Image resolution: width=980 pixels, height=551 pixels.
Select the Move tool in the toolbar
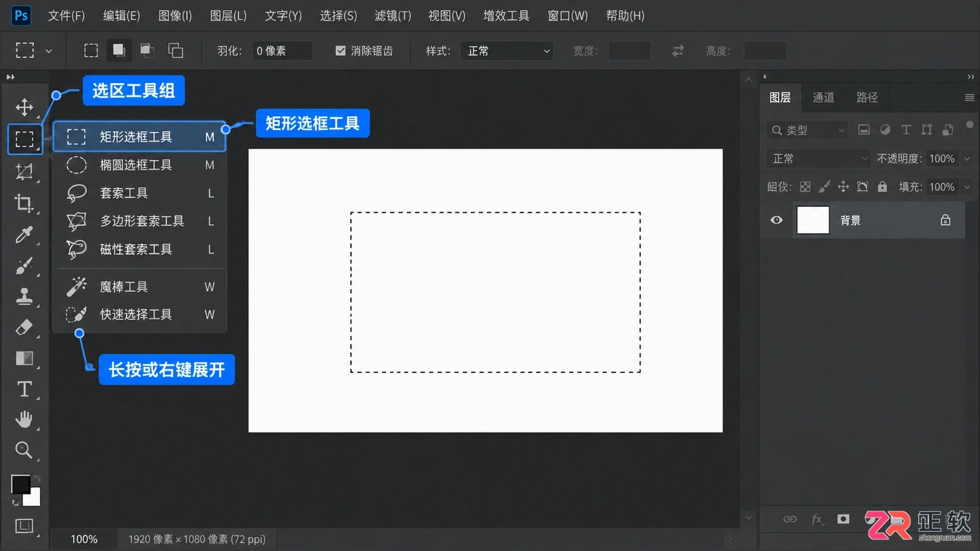[24, 107]
